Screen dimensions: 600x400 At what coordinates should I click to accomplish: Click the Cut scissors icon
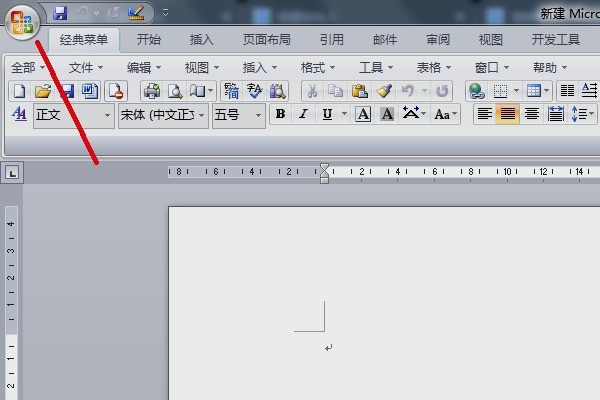pyautogui.click(x=312, y=91)
